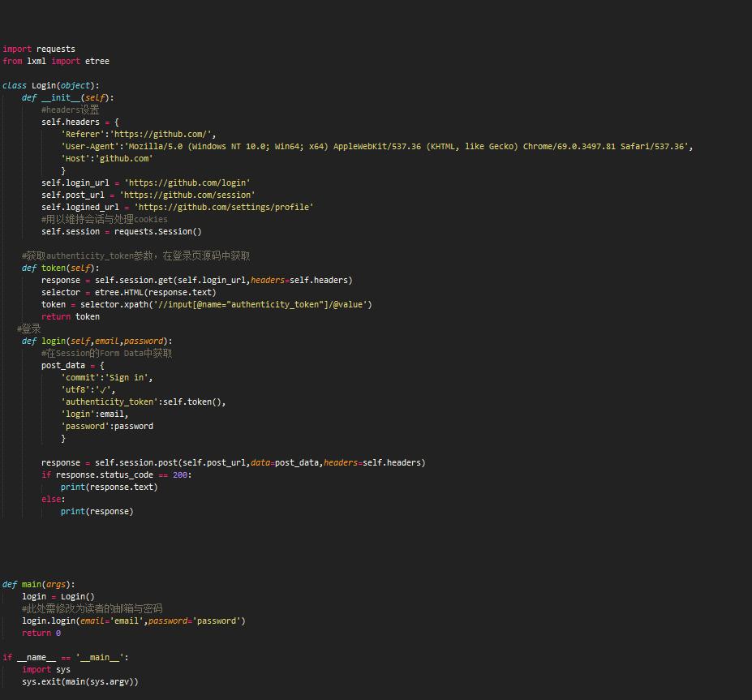
Task: Click the 'Referer' header entry line
Action: (138, 135)
